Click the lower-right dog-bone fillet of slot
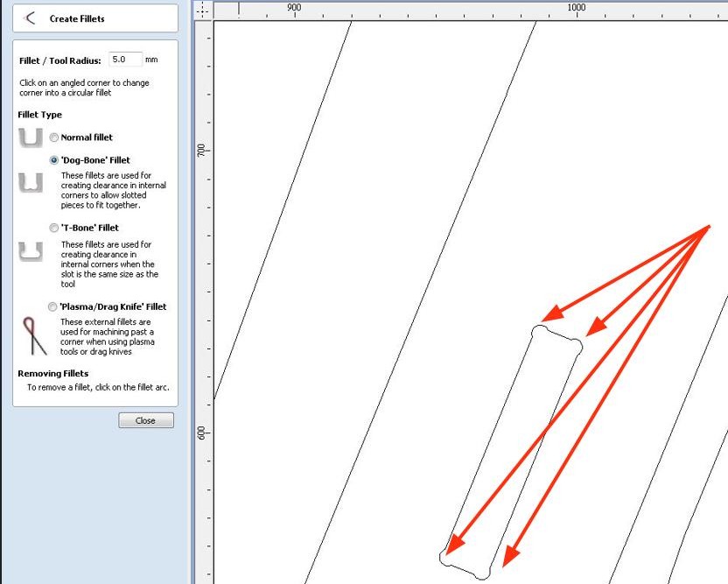The width and height of the screenshot is (728, 584). tap(483, 573)
